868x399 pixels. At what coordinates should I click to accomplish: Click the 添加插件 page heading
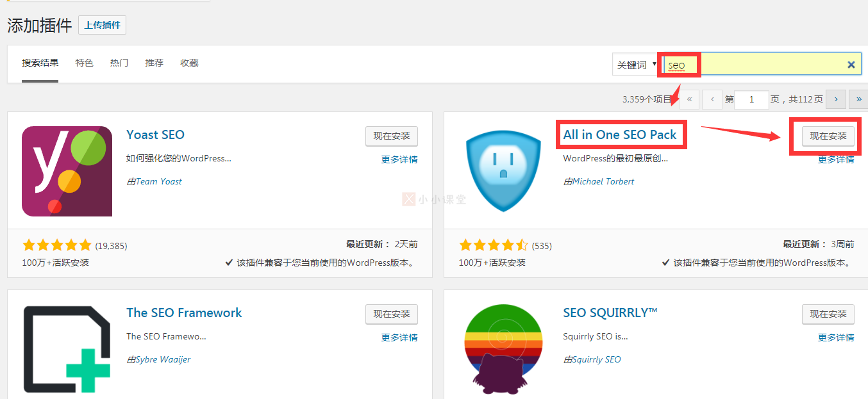point(40,25)
